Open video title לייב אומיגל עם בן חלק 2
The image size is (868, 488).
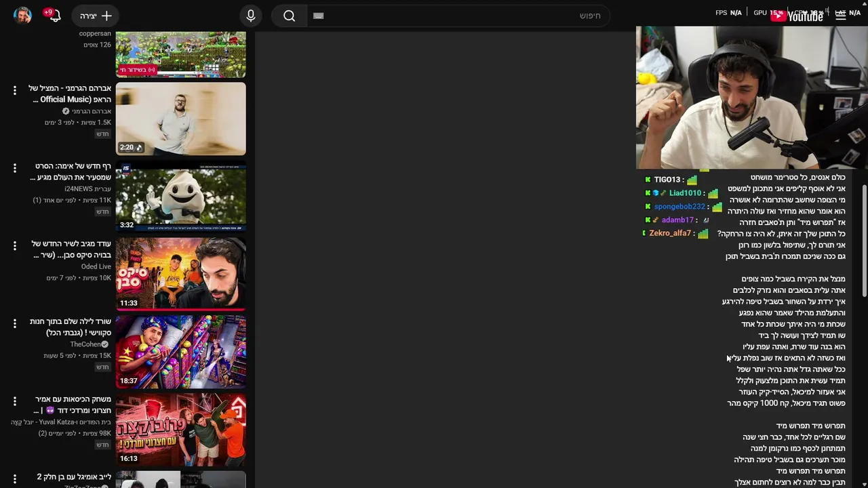[x=74, y=477]
